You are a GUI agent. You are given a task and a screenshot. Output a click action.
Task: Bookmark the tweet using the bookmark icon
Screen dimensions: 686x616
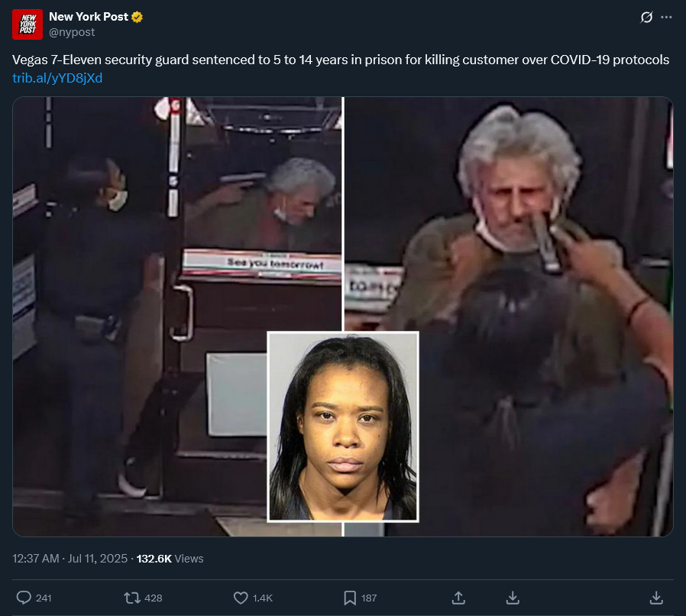pyautogui.click(x=350, y=598)
